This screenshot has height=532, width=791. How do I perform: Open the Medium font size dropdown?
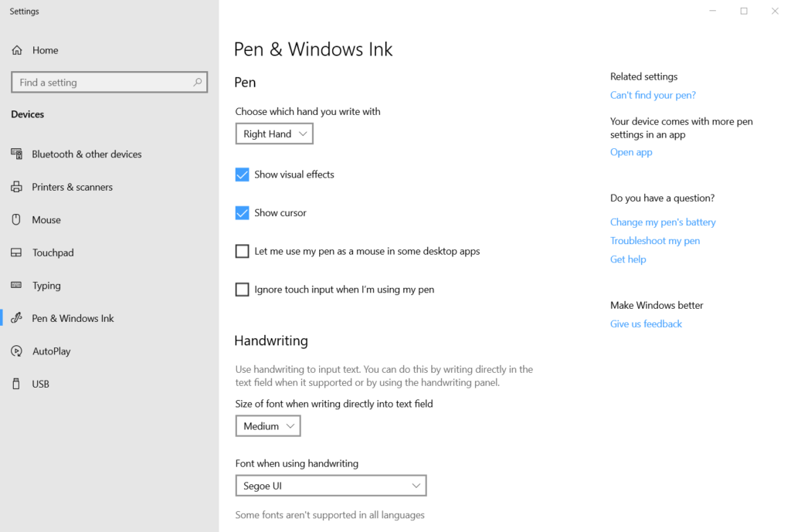click(x=268, y=426)
